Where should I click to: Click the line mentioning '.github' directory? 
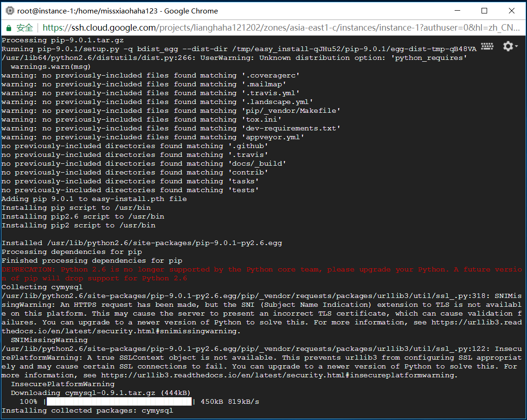(x=135, y=146)
